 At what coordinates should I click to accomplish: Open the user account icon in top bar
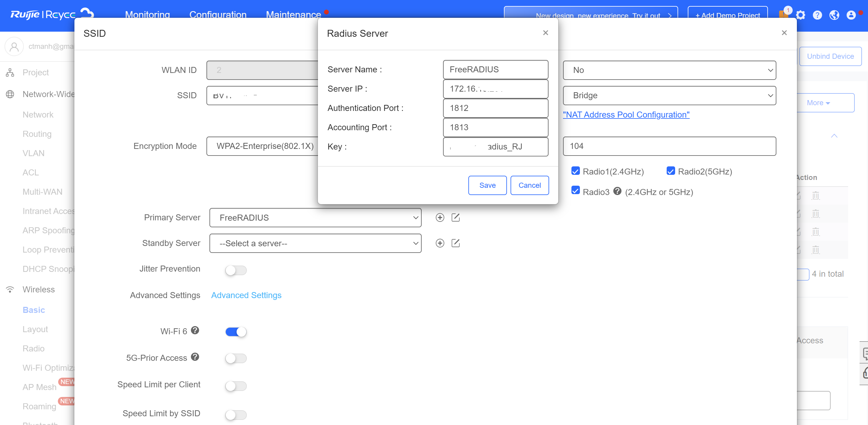coord(851,15)
